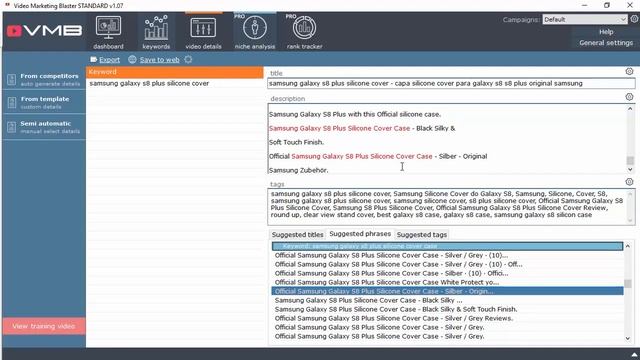Open the rank tracker PRO tool
640x360 pixels.
[304, 32]
